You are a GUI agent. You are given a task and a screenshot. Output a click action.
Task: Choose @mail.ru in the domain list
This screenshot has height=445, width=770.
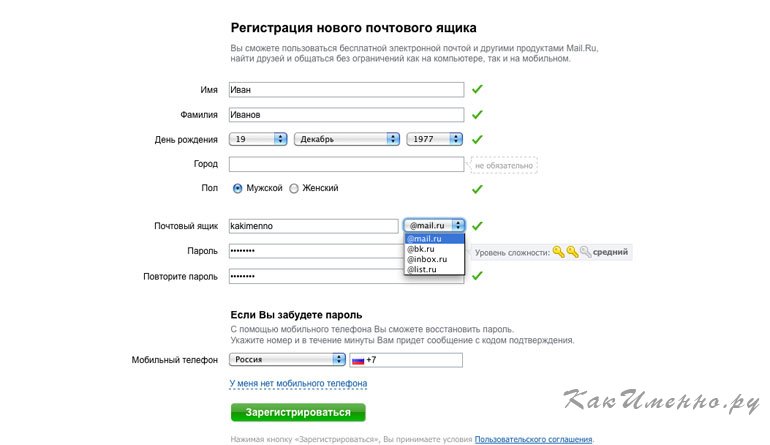click(x=434, y=239)
